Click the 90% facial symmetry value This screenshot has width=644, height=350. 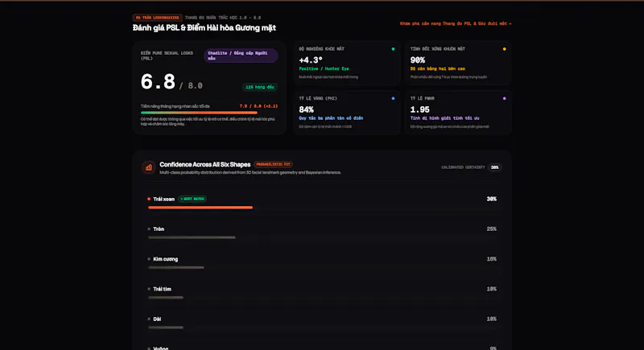417,60
